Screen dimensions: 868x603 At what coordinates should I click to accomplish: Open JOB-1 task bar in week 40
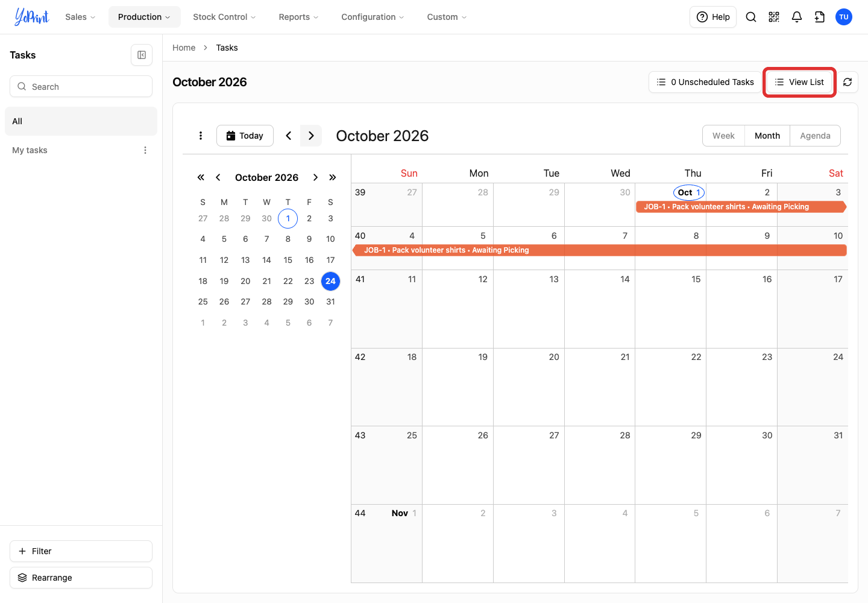pyautogui.click(x=600, y=250)
